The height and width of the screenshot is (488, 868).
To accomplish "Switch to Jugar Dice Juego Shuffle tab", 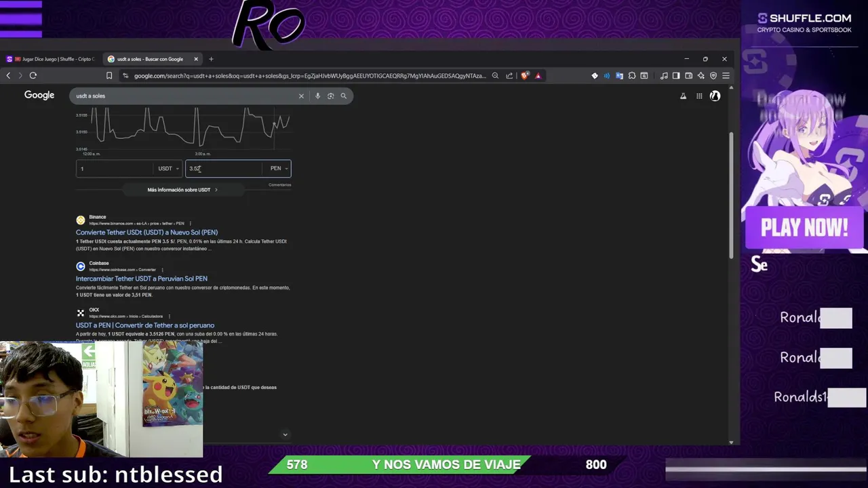I will pos(52,59).
